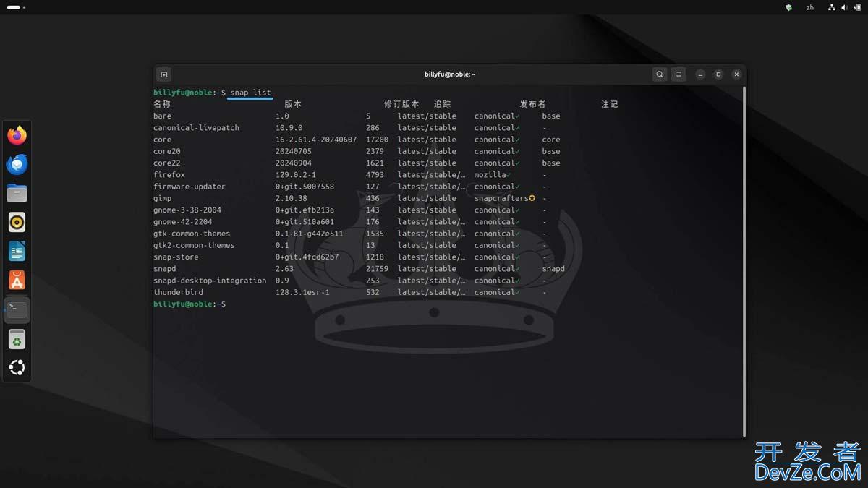Open the zh input source menu

click(810, 7)
